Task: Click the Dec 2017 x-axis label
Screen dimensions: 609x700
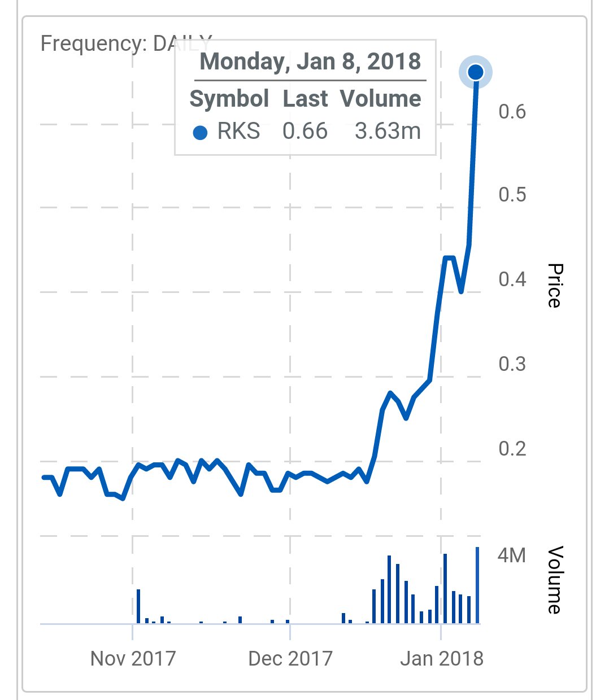Action: (290, 658)
